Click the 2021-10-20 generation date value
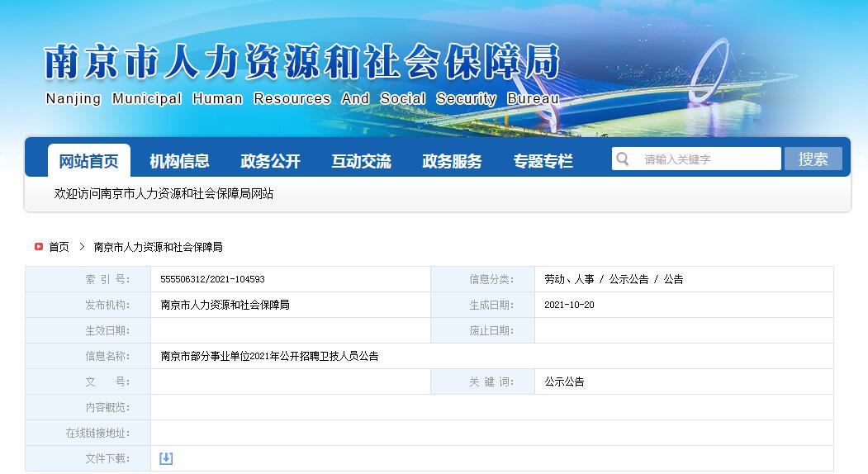 569,306
